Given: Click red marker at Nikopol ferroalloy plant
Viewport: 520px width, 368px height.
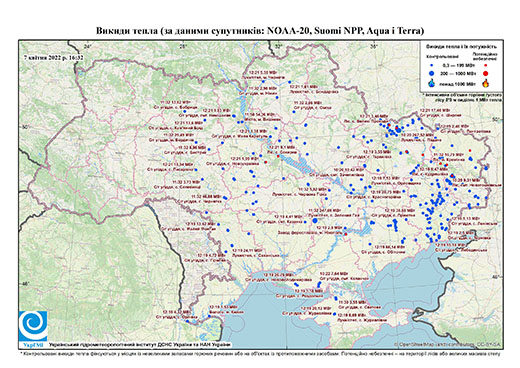Looking at the screenshot, I should [346, 234].
